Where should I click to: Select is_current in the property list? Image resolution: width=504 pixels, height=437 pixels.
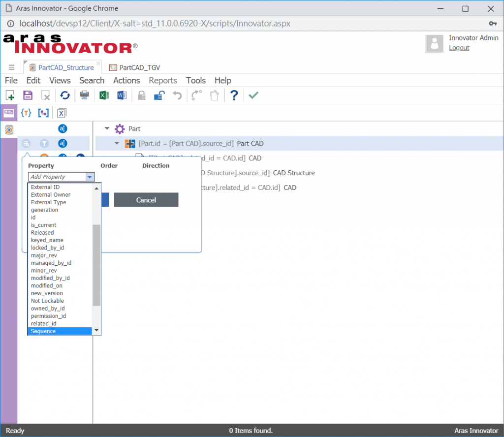point(60,225)
